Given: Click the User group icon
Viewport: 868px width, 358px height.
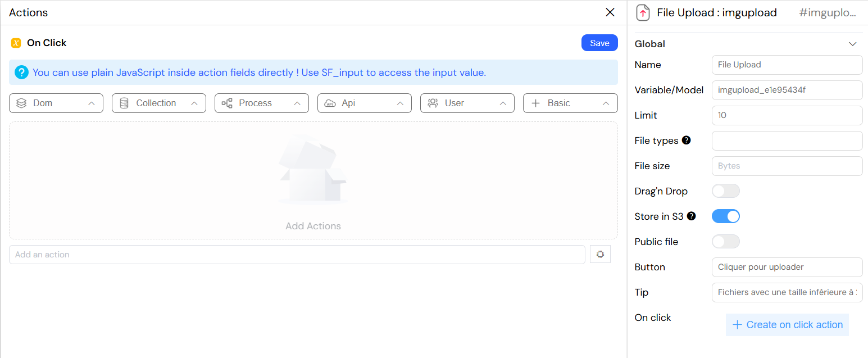Looking at the screenshot, I should (433, 103).
